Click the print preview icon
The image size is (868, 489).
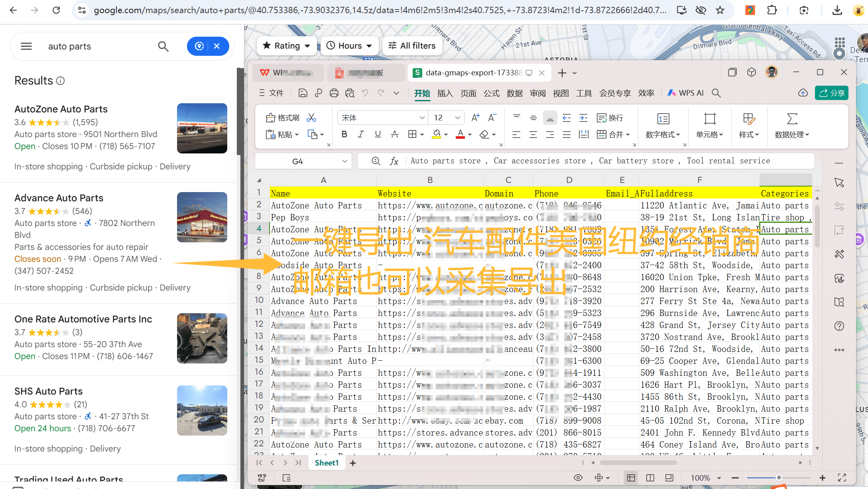tap(350, 93)
